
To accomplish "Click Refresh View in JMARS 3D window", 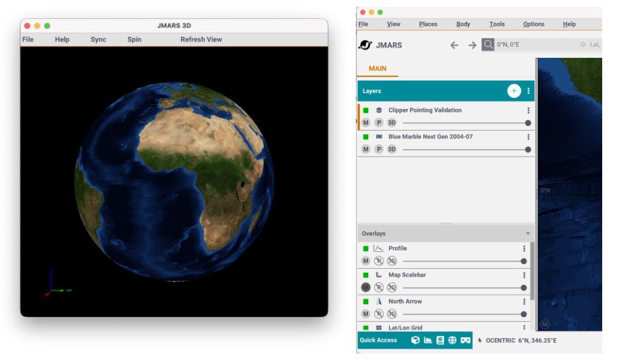I will click(201, 39).
